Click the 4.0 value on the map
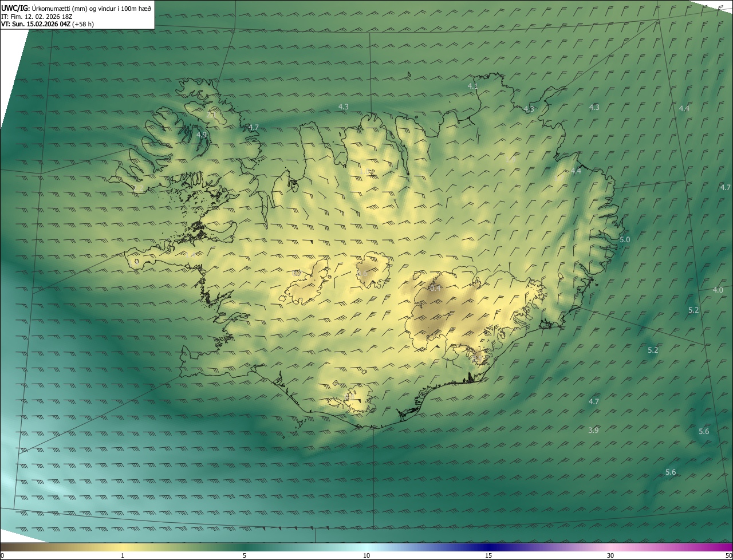The image size is (733, 560). [718, 290]
